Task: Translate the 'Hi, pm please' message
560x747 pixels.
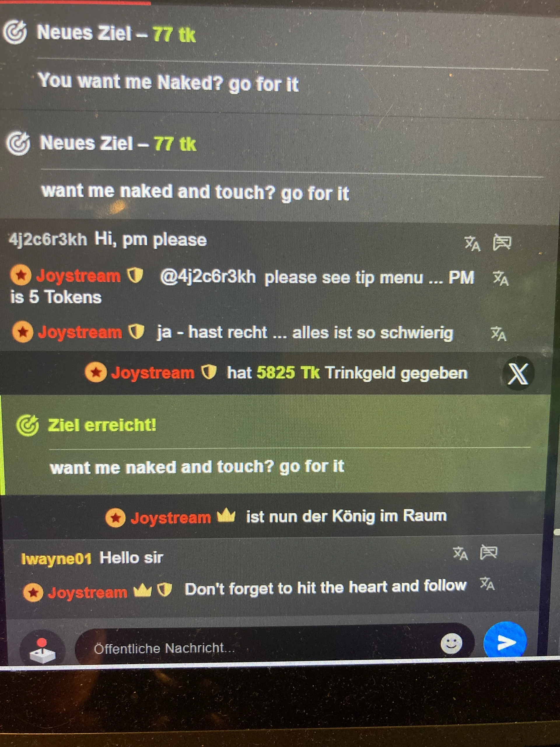Action: coord(473,243)
